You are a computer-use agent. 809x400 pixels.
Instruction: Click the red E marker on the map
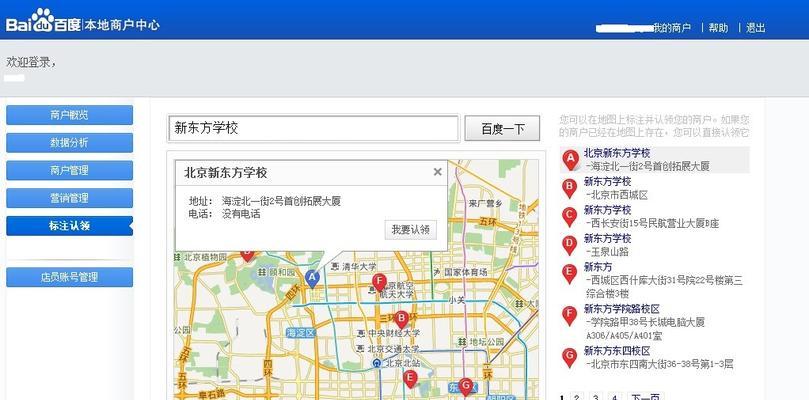point(410,379)
